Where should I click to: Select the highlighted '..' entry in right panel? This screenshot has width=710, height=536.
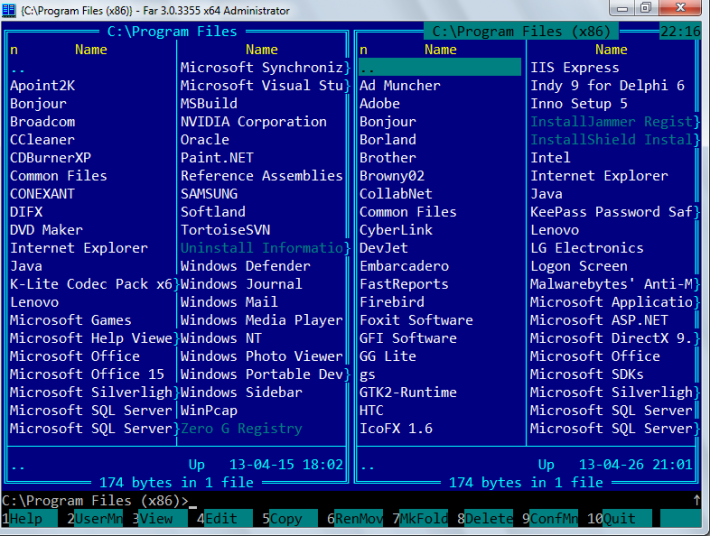pos(440,67)
